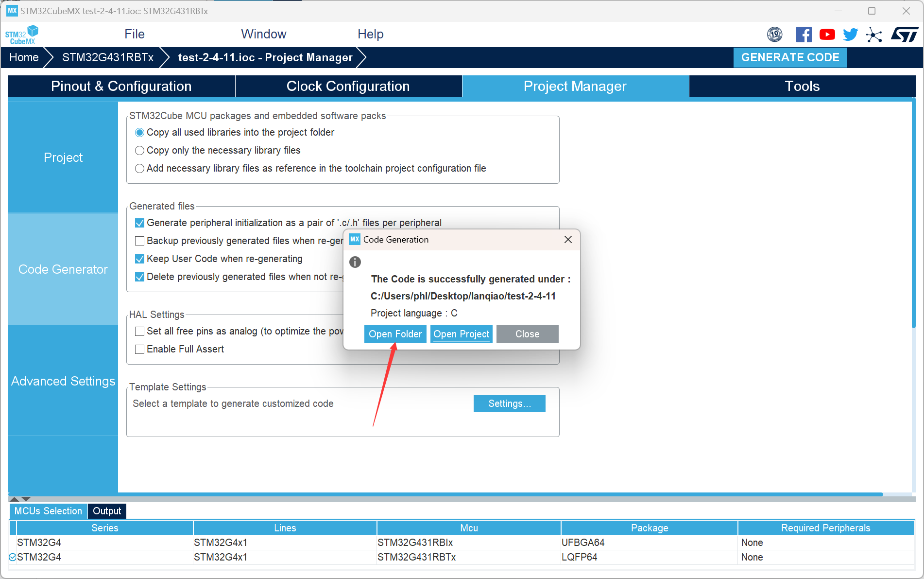Open the ST 10 years anniversary badge icon
Image resolution: width=924 pixels, height=579 pixels.
point(775,35)
